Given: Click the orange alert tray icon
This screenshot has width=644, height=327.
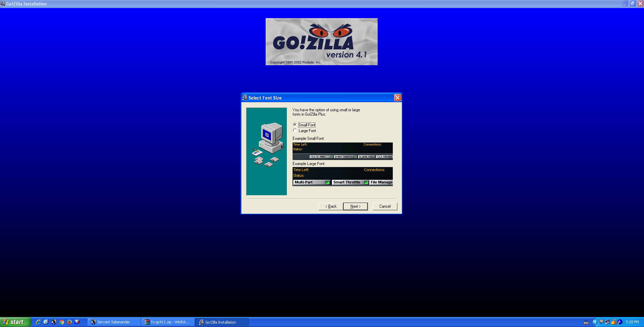Looking at the screenshot, I should pyautogui.click(x=614, y=322).
